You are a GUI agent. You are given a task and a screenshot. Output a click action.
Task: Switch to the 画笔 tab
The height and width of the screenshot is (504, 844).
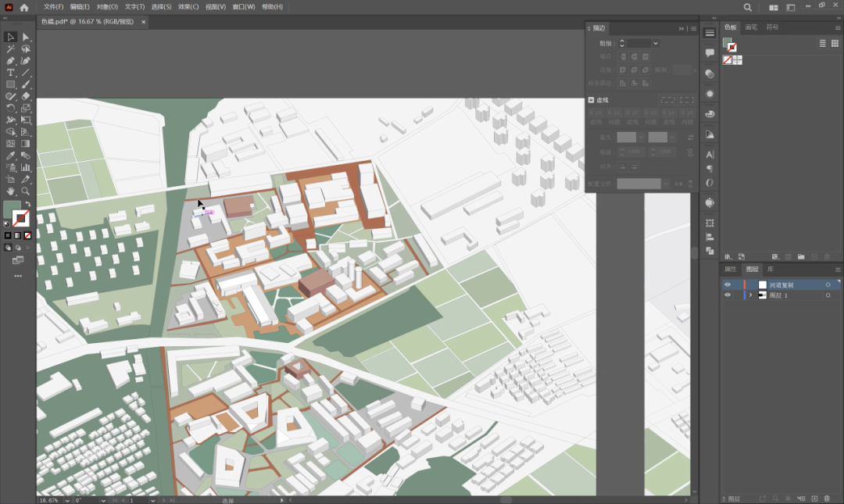(751, 27)
